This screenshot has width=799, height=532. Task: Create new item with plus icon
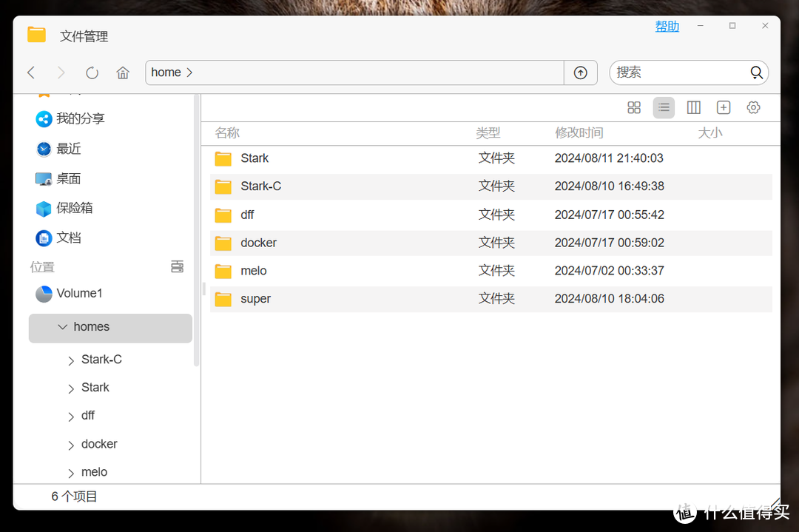tap(724, 107)
